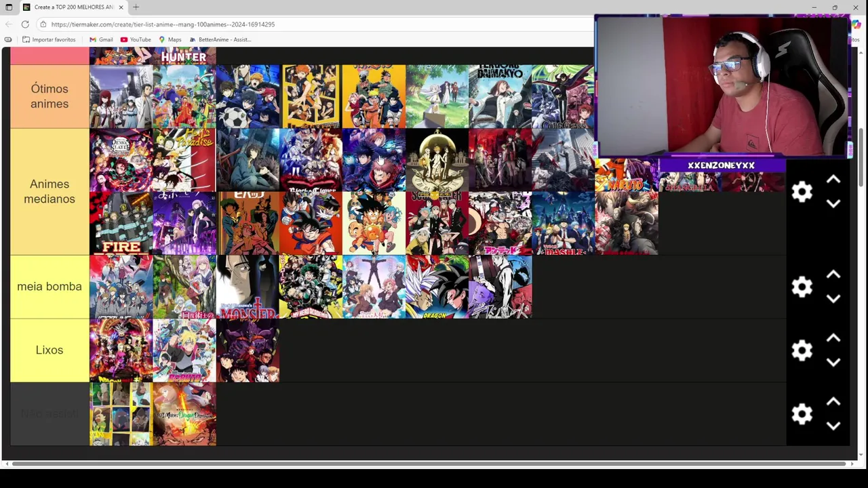Image resolution: width=868 pixels, height=488 pixels.
Task: Go back with the browser back arrow
Action: coord(9,24)
